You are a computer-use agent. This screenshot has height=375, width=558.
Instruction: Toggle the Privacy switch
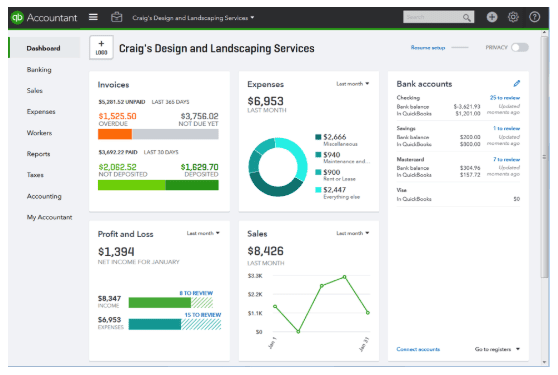click(520, 47)
